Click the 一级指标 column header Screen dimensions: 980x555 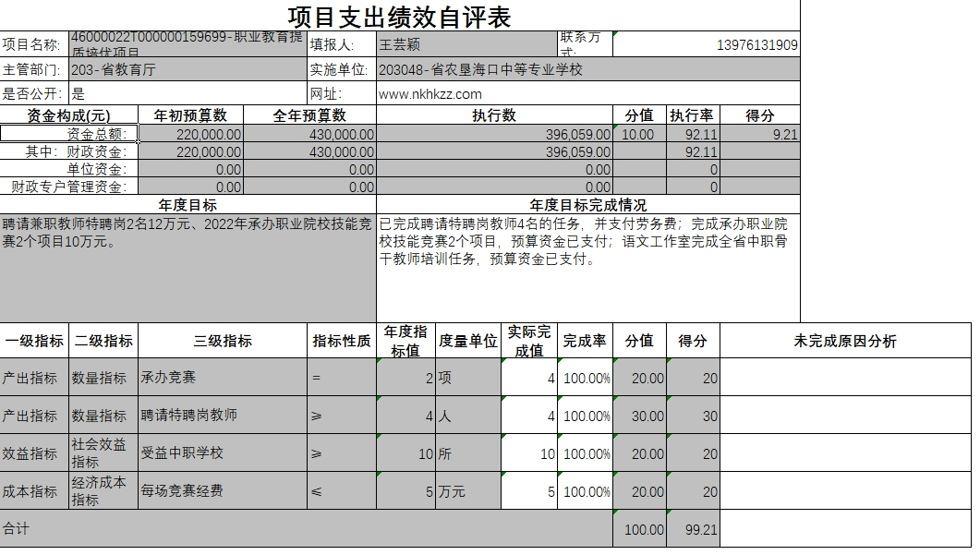coord(34,341)
